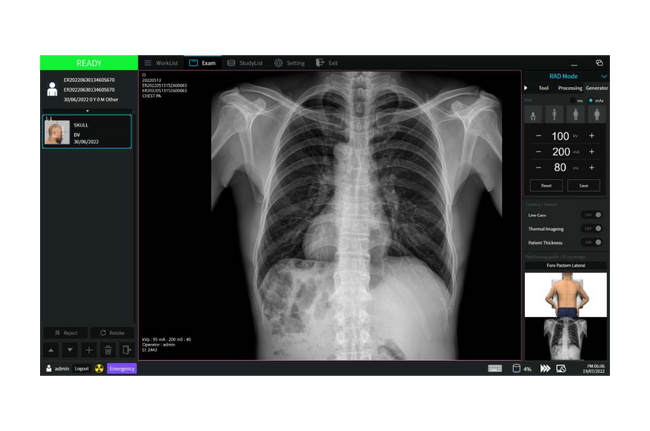Click the trash delete icon
650x431 pixels.
click(108, 350)
